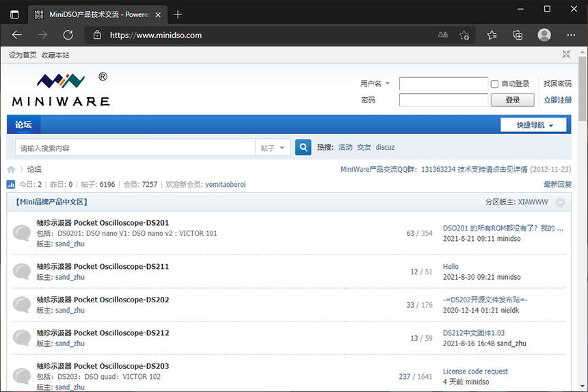588x392 pixels.
Task: Open user nieldk in the DS202 row
Action: tap(509, 310)
